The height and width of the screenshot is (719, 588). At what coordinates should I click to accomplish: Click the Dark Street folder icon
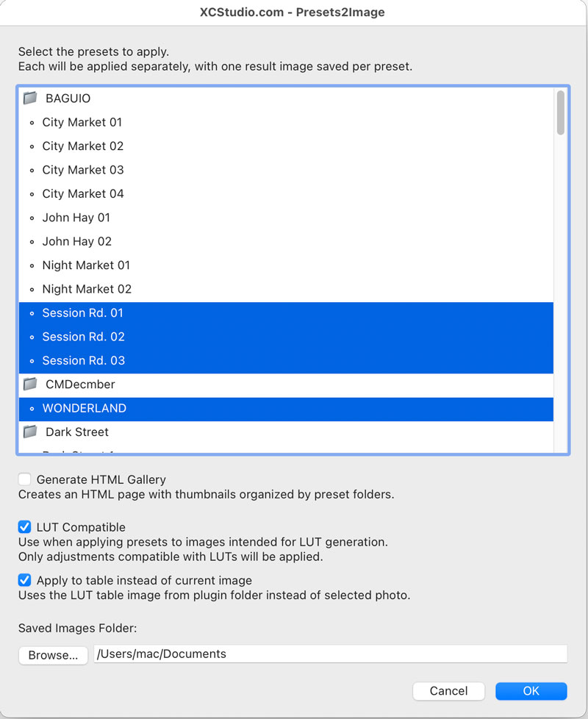point(30,432)
